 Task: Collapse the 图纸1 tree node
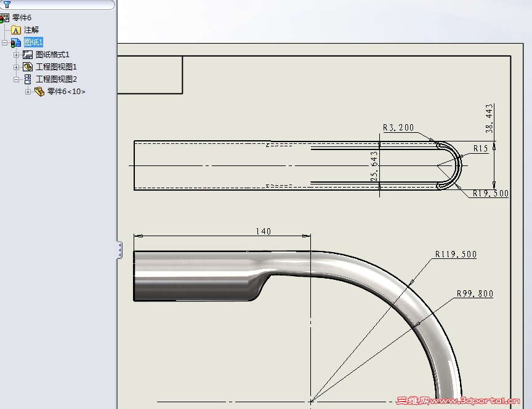[4, 42]
